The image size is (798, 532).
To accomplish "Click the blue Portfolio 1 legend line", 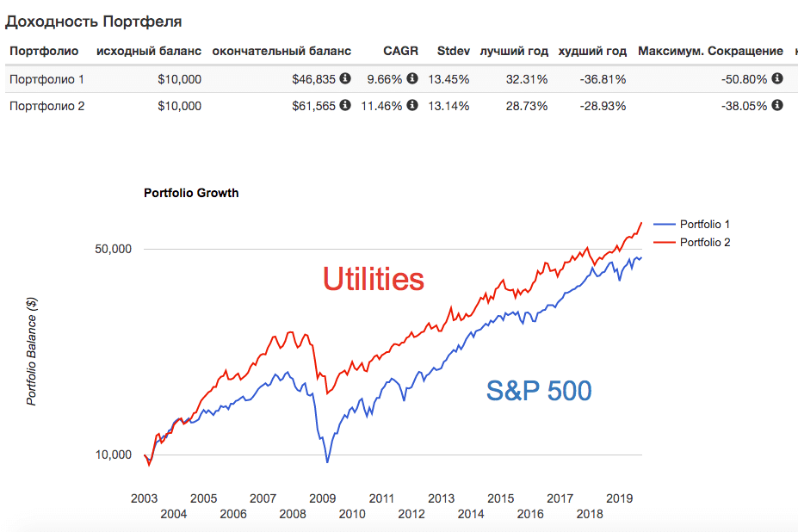I will (x=665, y=224).
